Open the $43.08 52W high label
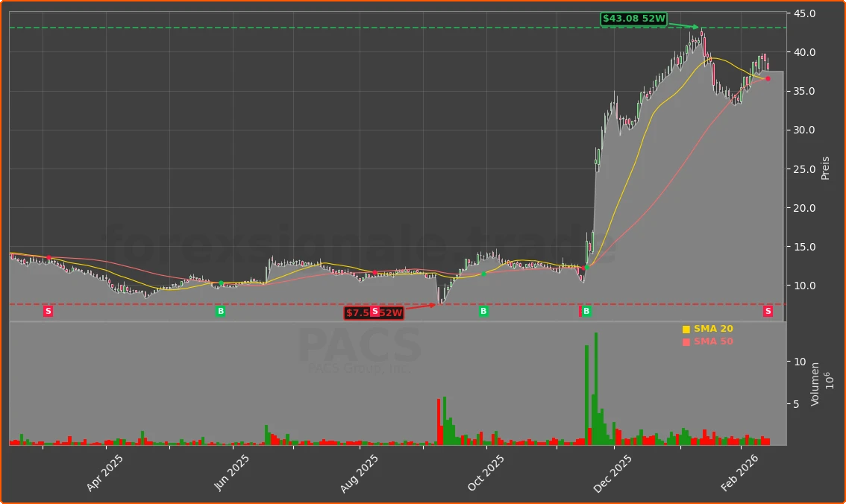Viewport: 846px width, 504px height. click(634, 18)
